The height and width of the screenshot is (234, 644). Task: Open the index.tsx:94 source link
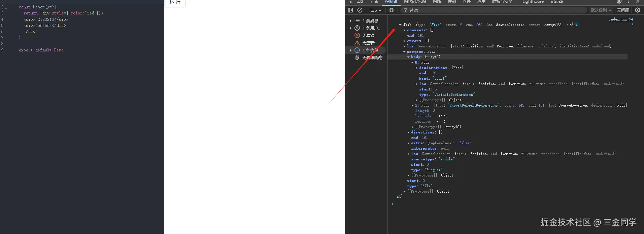point(621,19)
